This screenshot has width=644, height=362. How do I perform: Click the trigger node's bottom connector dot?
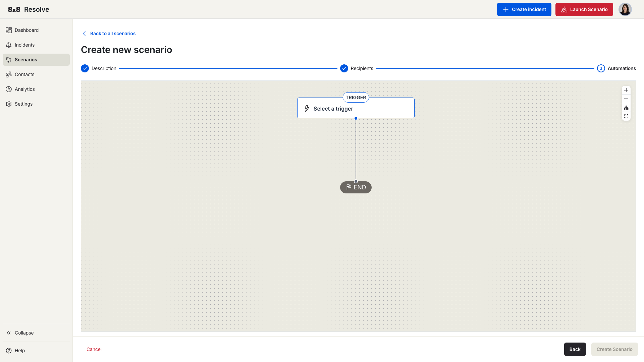click(356, 118)
